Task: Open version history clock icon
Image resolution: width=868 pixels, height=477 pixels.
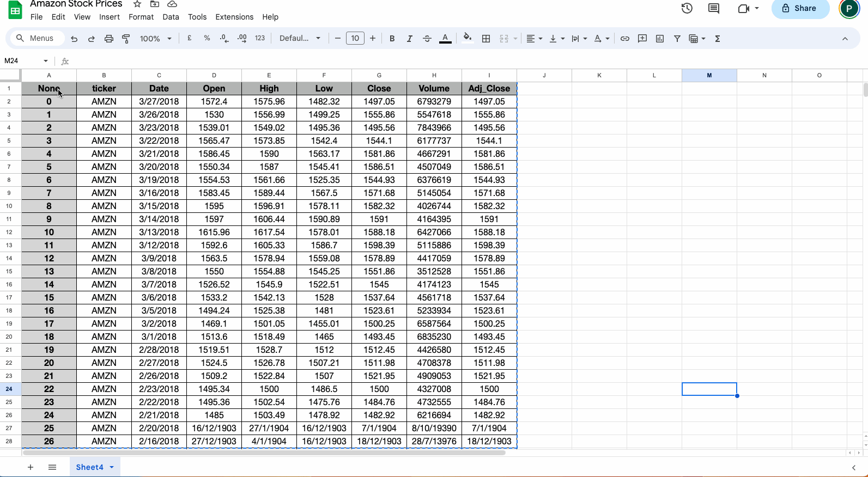Action: [687, 8]
